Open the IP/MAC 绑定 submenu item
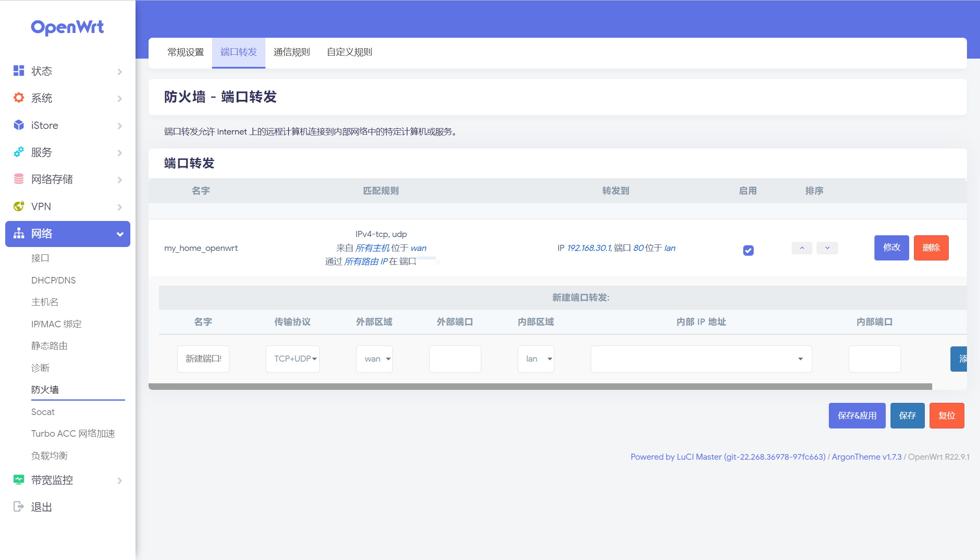 coord(56,324)
